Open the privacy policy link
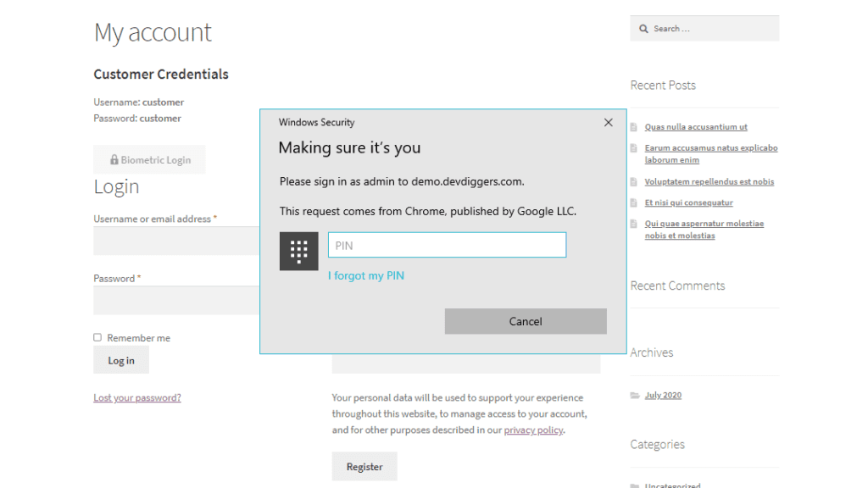The image size is (868, 488). tap(533, 430)
